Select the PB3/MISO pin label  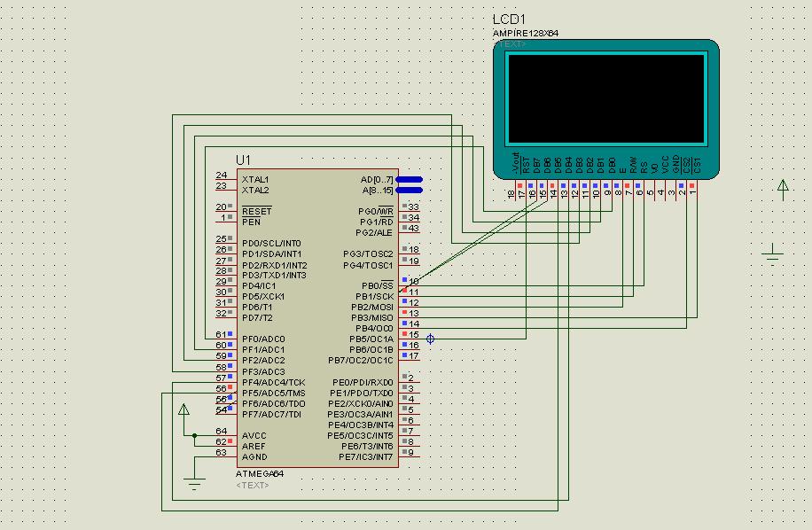(x=371, y=318)
